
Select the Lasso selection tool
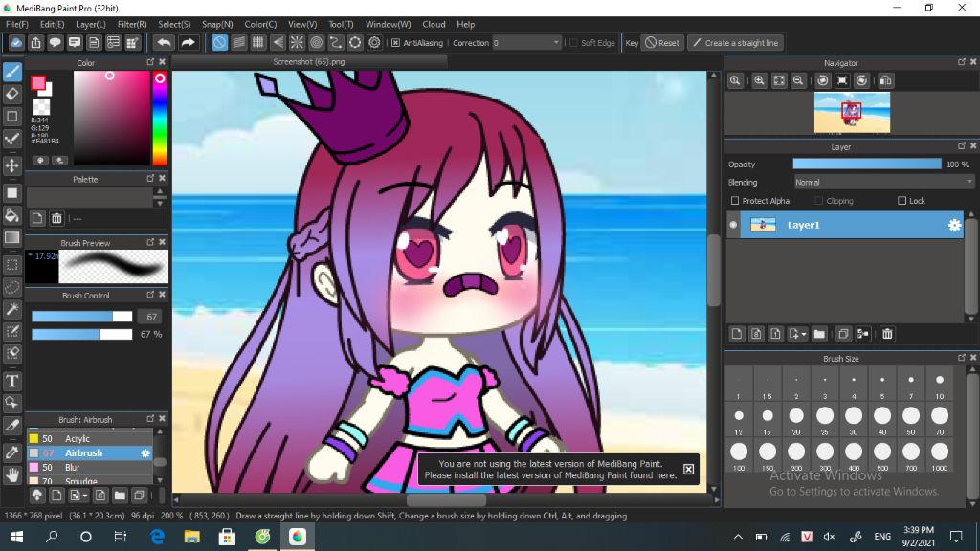click(x=12, y=287)
